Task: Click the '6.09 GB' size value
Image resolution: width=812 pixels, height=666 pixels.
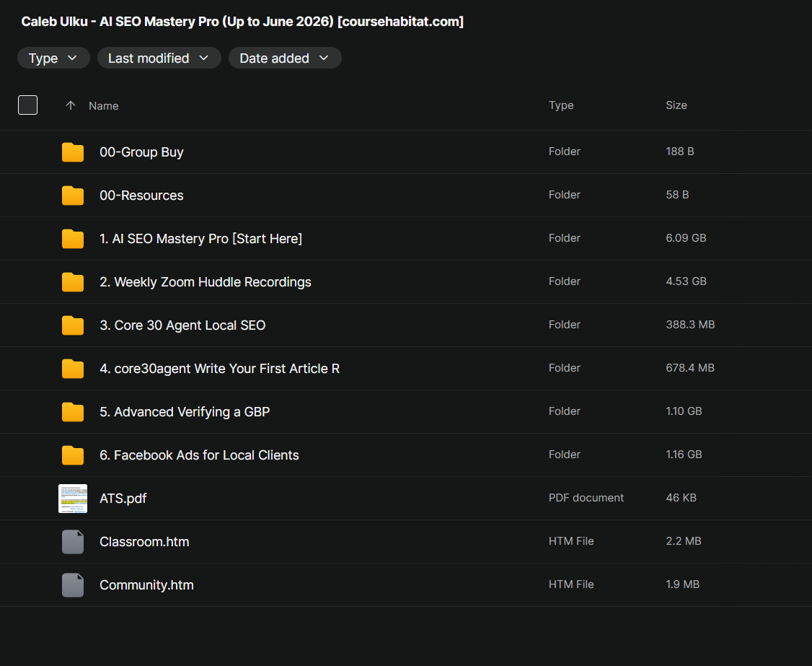Action: click(686, 238)
